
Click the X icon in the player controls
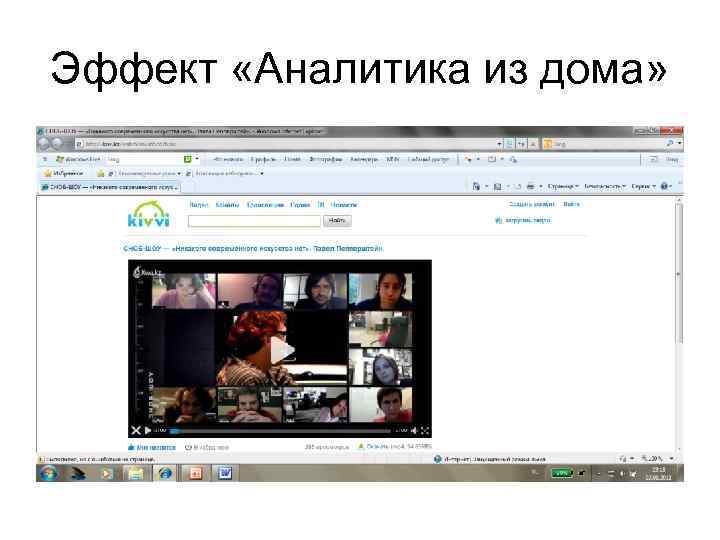pyautogui.click(x=135, y=430)
